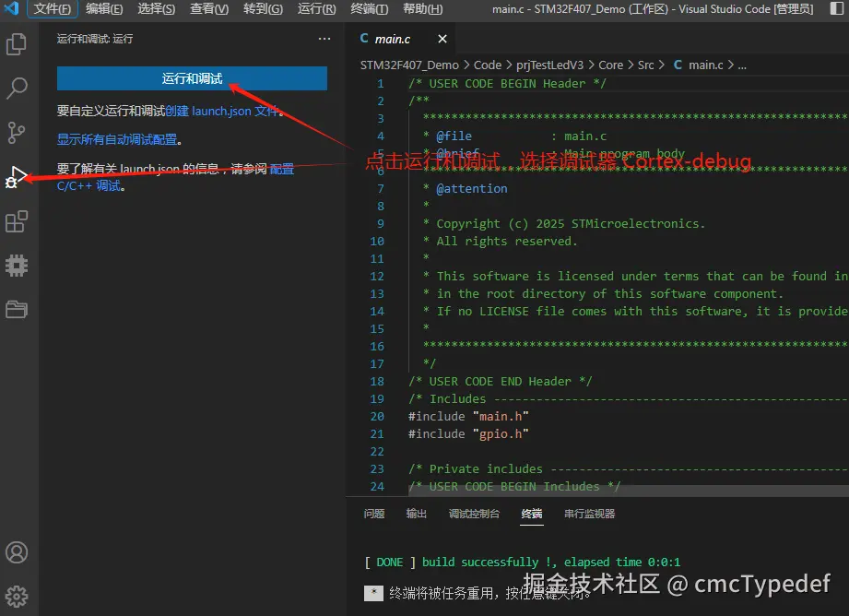Image resolution: width=849 pixels, height=616 pixels.
Task: Open the Manage gear icon
Action: click(17, 597)
